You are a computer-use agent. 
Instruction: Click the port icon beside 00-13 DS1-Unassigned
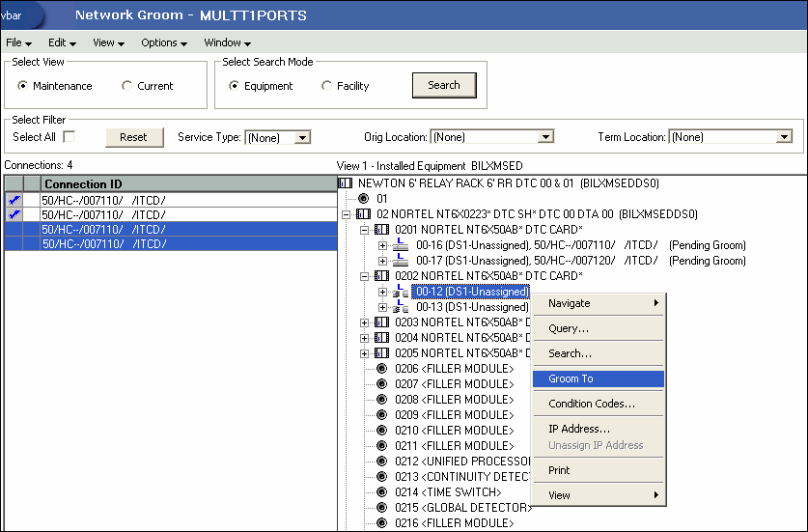coord(403,307)
